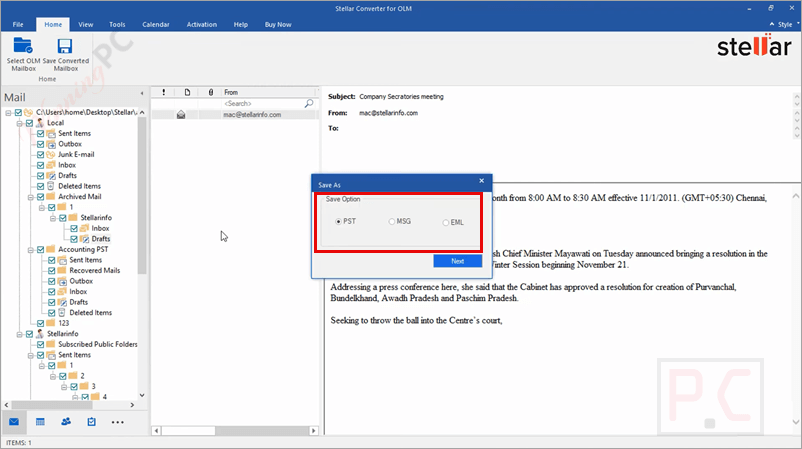This screenshot has height=449, width=802.
Task: Click the item type column header icon
Action: point(187,92)
